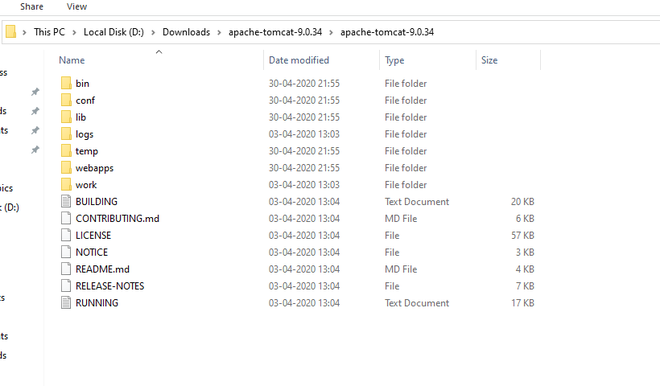This screenshot has width=660, height=386.
Task: Click the File folder type of bin
Action: (x=405, y=83)
